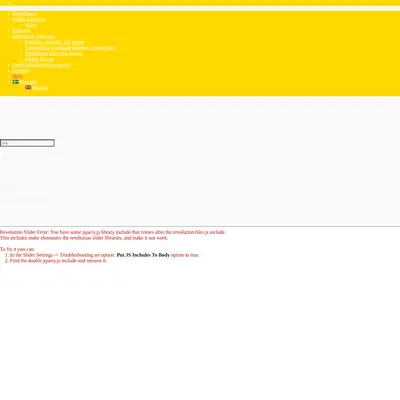Viewport: 400px width, 400px height.
Task: Open third sub-link of the four-item submenu
Action: (x=54, y=54)
